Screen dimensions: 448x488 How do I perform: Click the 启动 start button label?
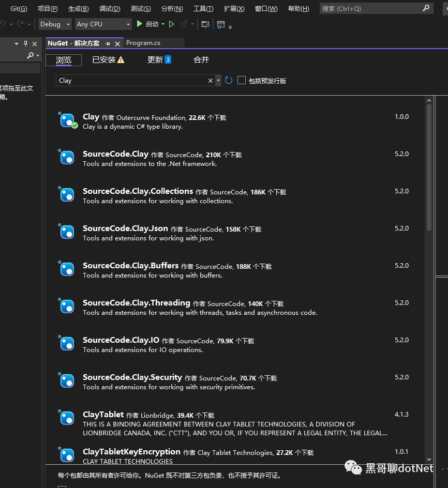pos(152,24)
